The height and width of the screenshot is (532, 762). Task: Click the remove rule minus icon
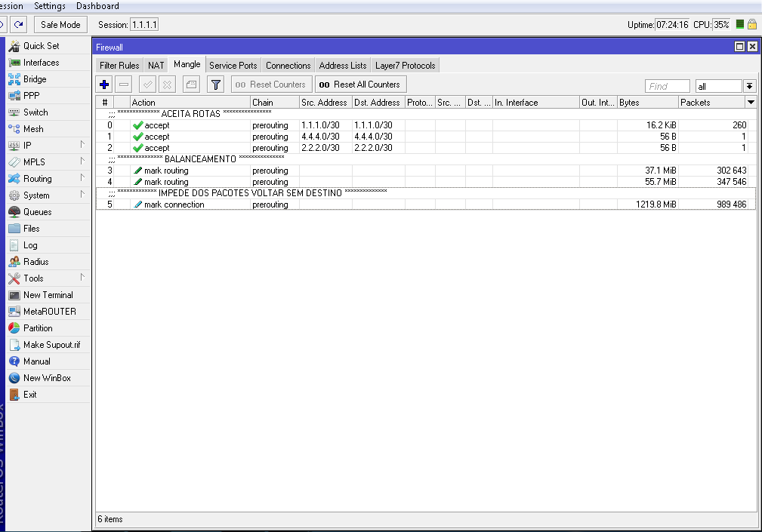pos(124,85)
